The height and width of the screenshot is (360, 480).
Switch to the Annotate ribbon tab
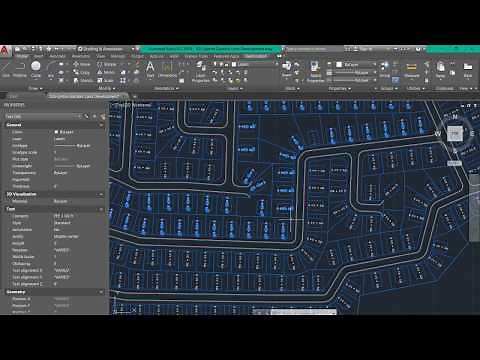tap(57, 56)
